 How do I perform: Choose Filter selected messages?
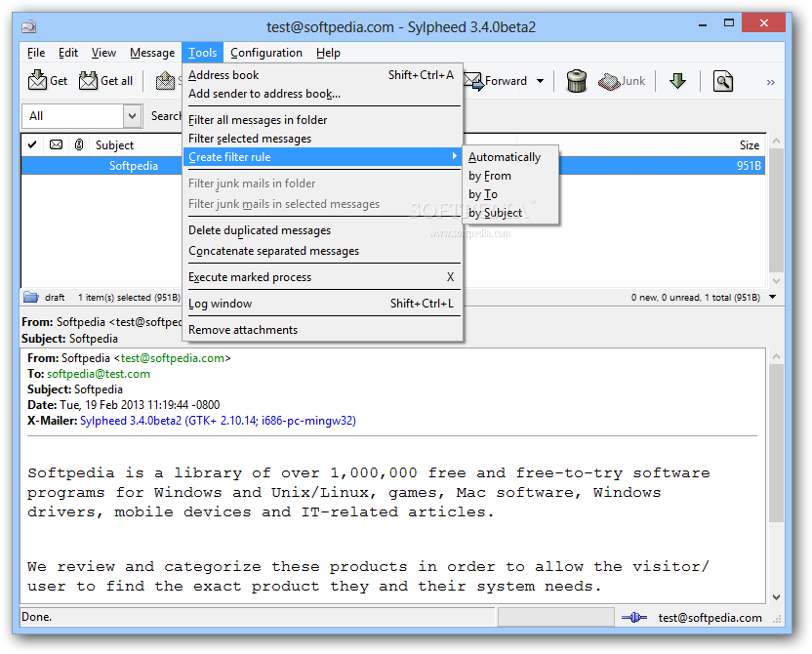pyautogui.click(x=321, y=139)
